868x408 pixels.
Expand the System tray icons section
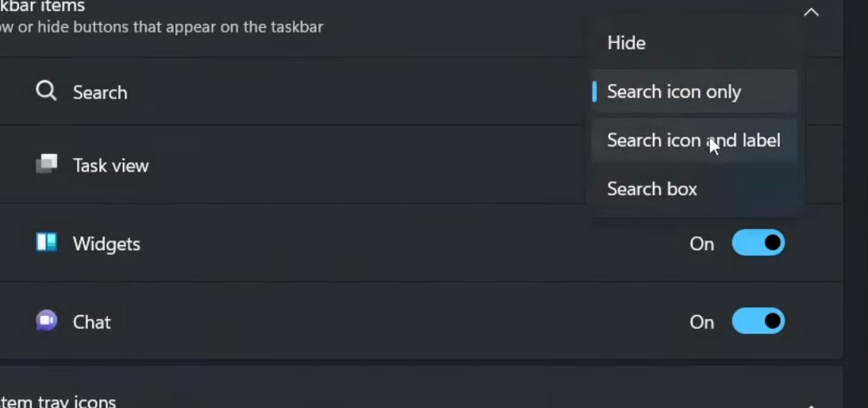tap(811, 403)
